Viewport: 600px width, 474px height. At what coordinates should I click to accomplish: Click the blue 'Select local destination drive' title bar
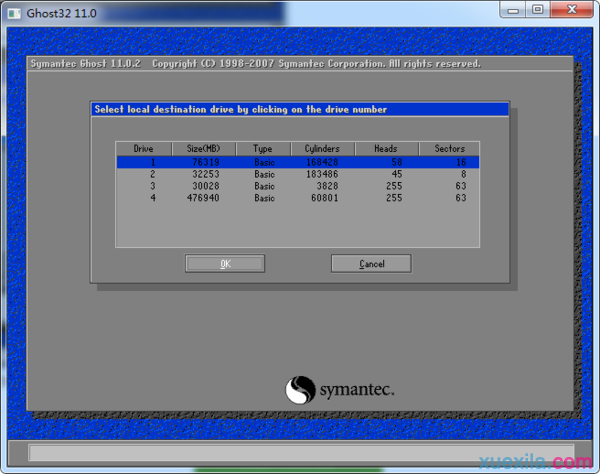300,109
